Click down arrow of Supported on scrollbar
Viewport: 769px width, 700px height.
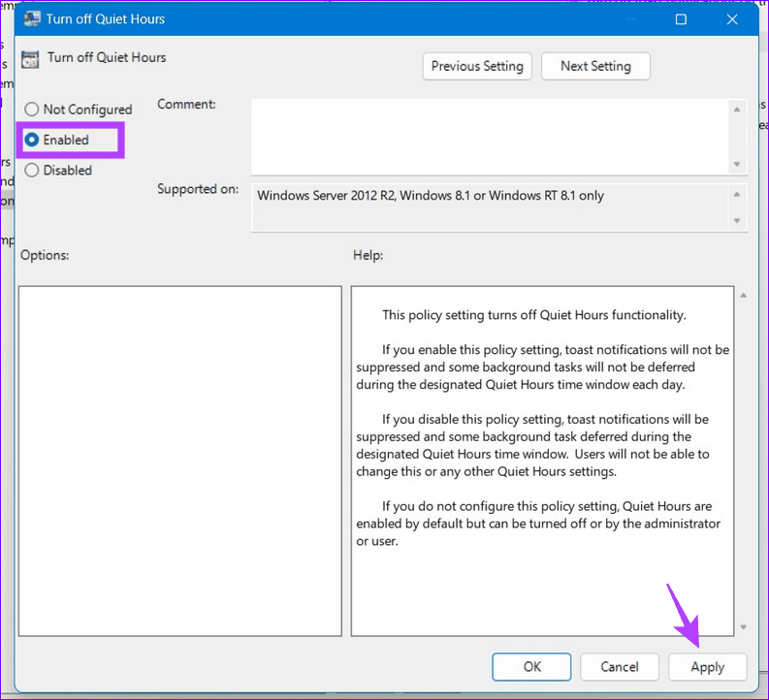point(738,221)
